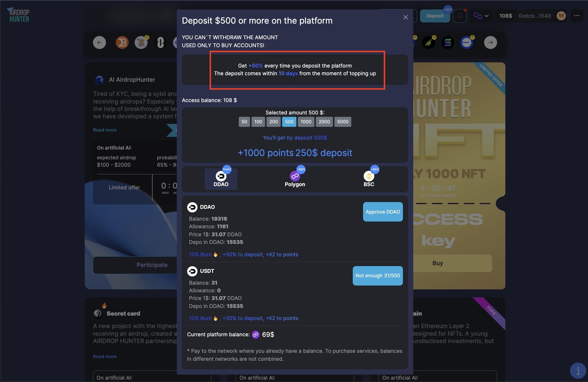Select the 1000 amount option
Image resolution: width=588 pixels, height=382 pixels.
pos(306,122)
